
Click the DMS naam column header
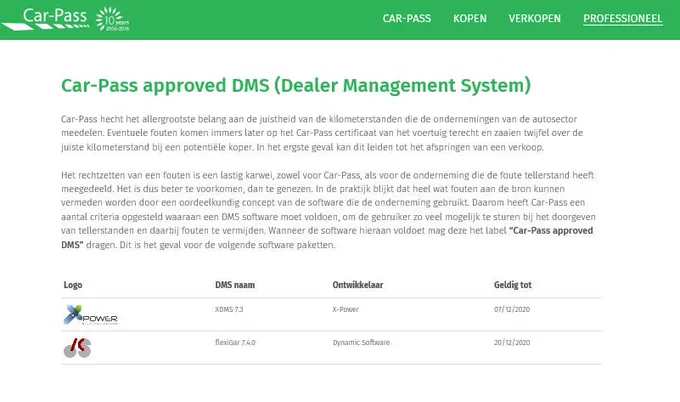click(x=235, y=285)
